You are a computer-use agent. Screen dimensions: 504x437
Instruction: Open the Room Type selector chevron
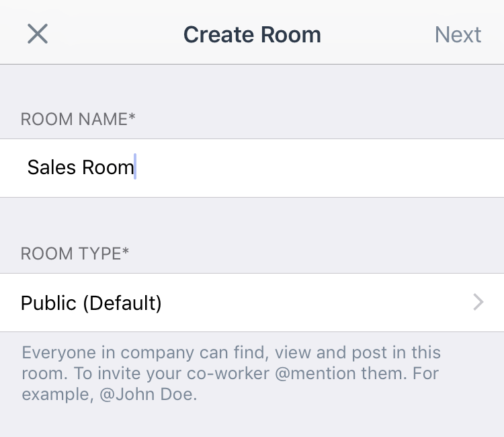coord(478,303)
